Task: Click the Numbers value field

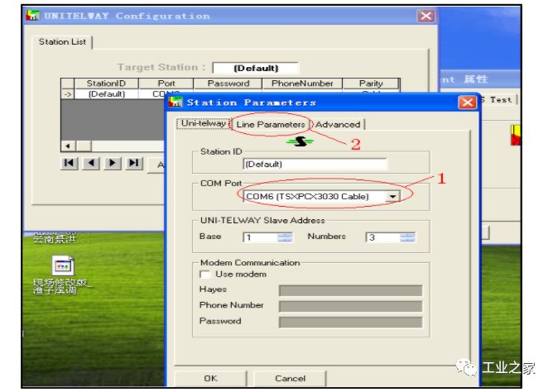Action: 383,237
